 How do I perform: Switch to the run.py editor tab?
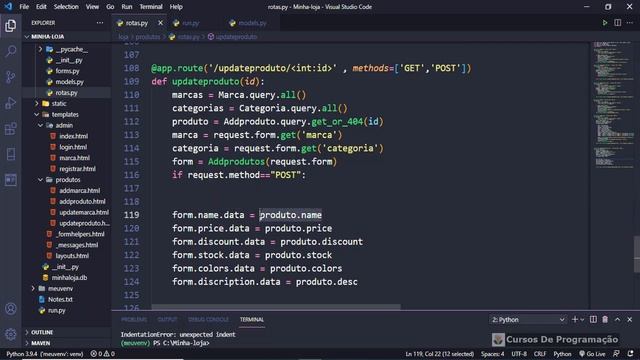(191, 23)
